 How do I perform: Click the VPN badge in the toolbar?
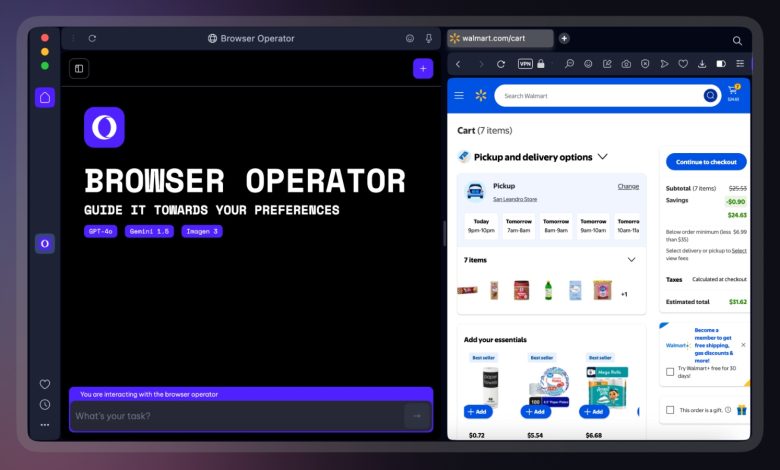click(x=525, y=64)
